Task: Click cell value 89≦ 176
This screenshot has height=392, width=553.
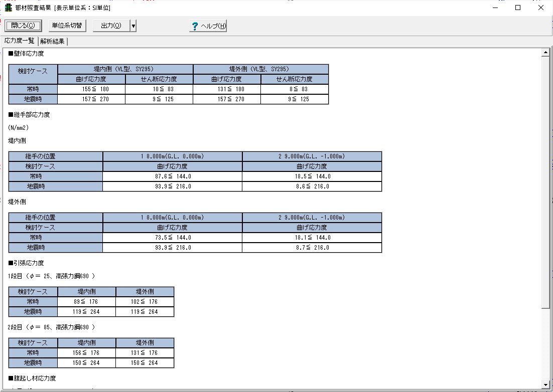Action: [x=86, y=302]
